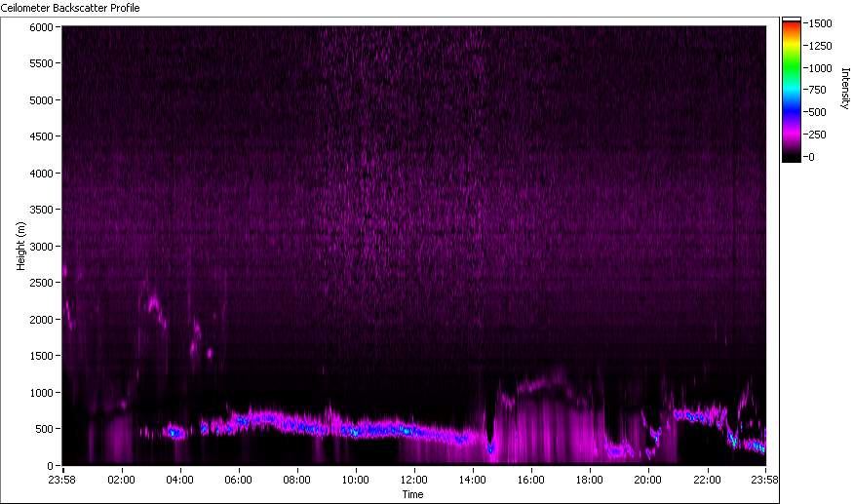Click the 1250 intensity scale value

821,46
